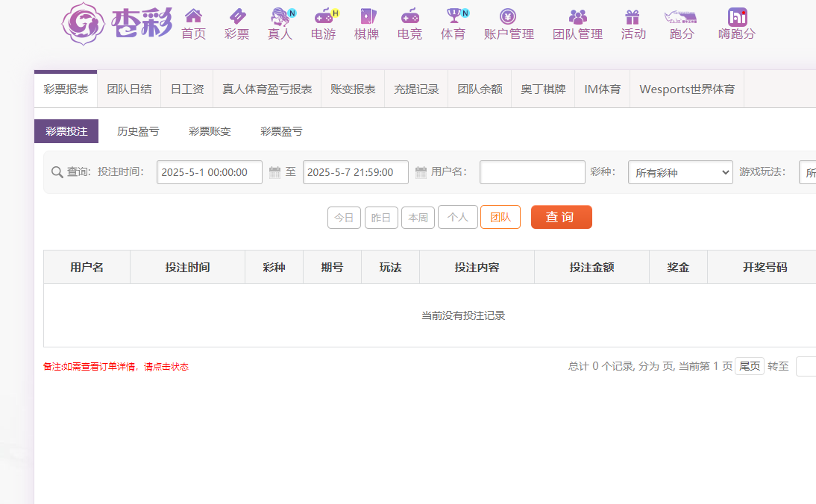Open calendar picker beside end date

(421, 172)
